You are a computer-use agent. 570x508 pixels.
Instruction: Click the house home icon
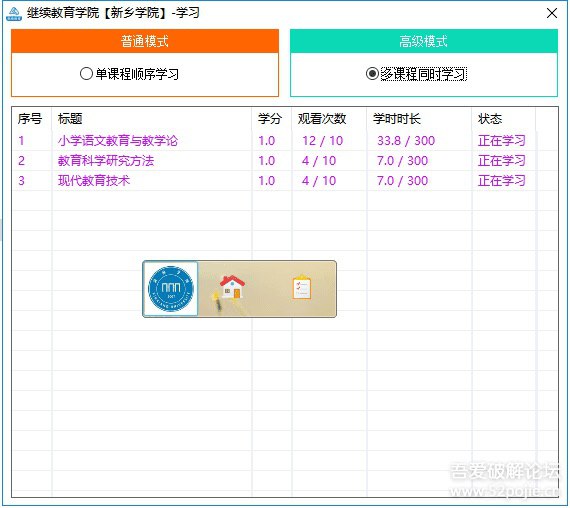[x=232, y=288]
